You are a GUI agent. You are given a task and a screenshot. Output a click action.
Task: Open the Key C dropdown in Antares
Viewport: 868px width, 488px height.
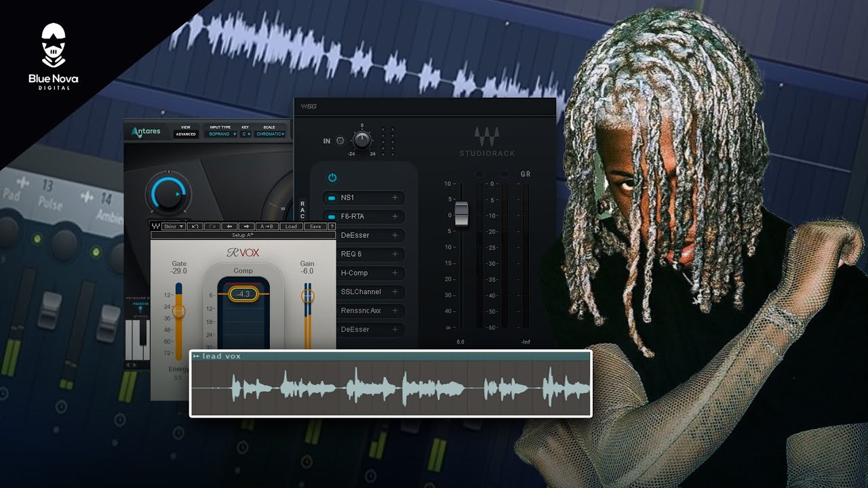coord(245,134)
